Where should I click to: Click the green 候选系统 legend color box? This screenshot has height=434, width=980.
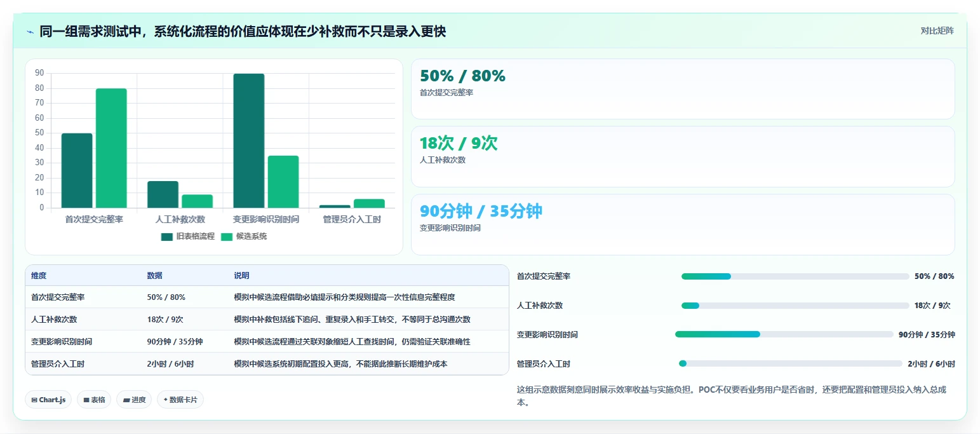227,237
